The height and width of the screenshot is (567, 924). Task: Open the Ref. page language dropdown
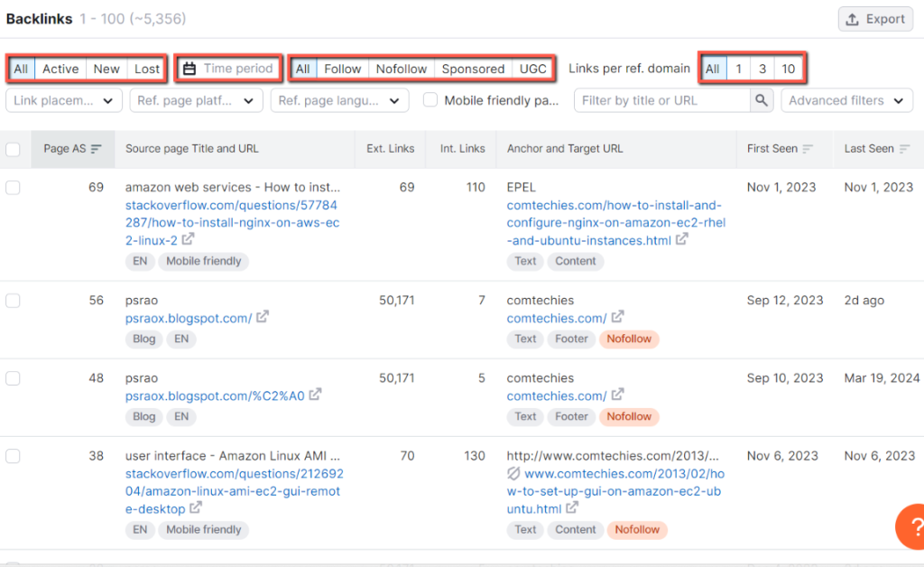point(339,100)
